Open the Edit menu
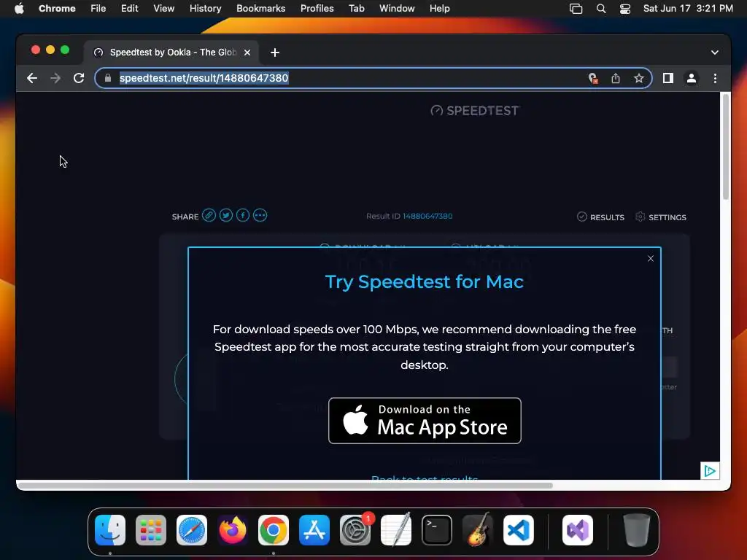Viewport: 747px width, 560px height. (129, 9)
